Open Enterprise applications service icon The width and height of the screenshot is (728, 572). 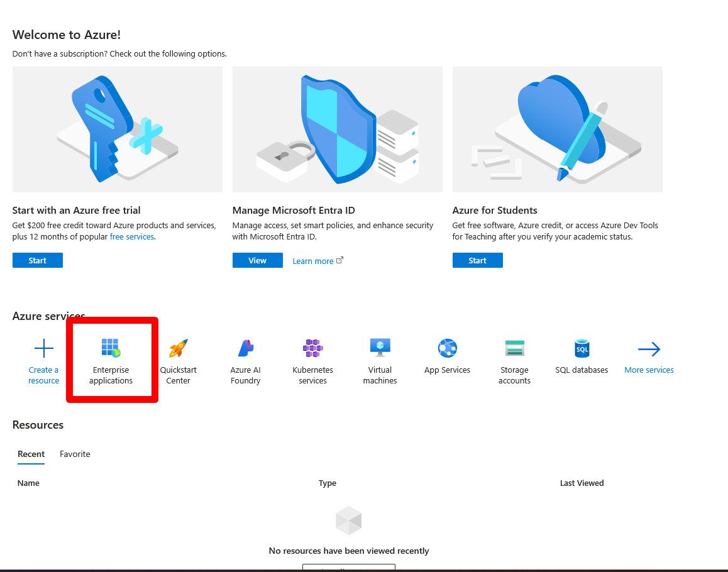pyautogui.click(x=111, y=348)
